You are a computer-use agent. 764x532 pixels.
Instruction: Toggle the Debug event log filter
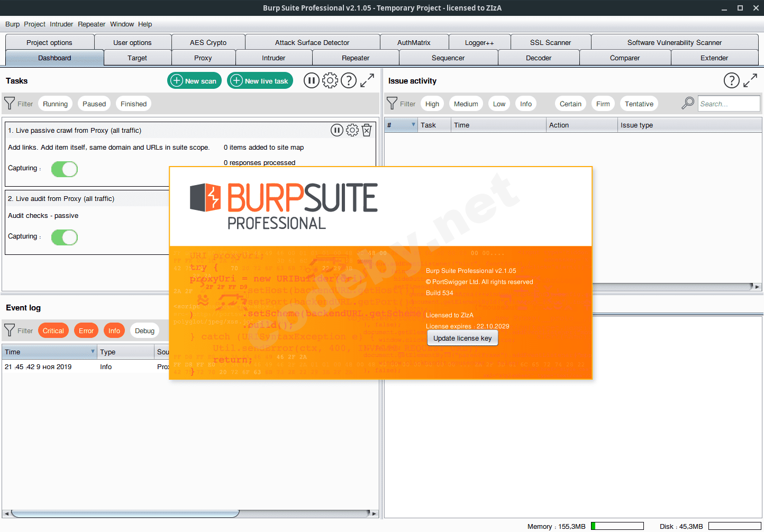tap(144, 331)
